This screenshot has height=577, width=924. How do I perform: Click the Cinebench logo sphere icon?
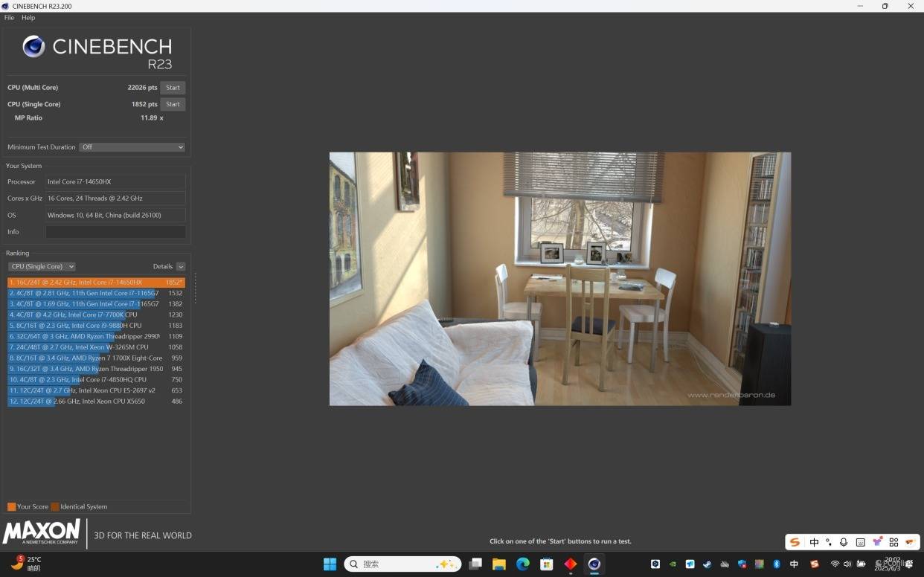tap(33, 47)
